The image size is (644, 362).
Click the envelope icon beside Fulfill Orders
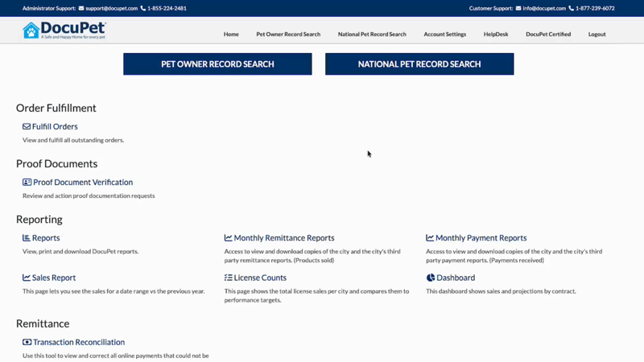point(27,126)
